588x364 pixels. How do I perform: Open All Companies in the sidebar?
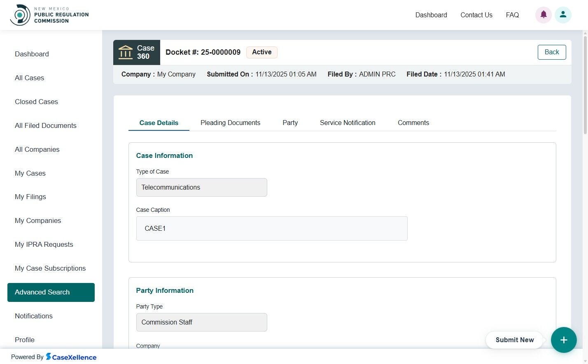pyautogui.click(x=37, y=149)
